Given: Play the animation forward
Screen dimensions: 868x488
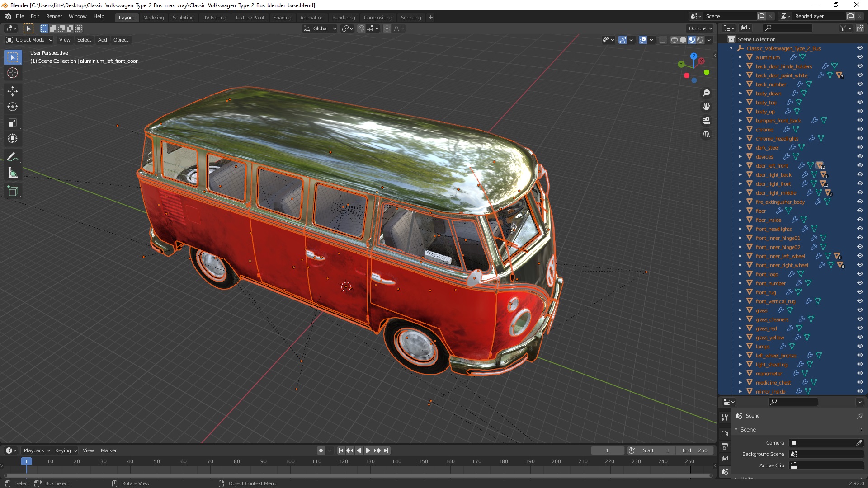Looking at the screenshot, I should tap(368, 450).
